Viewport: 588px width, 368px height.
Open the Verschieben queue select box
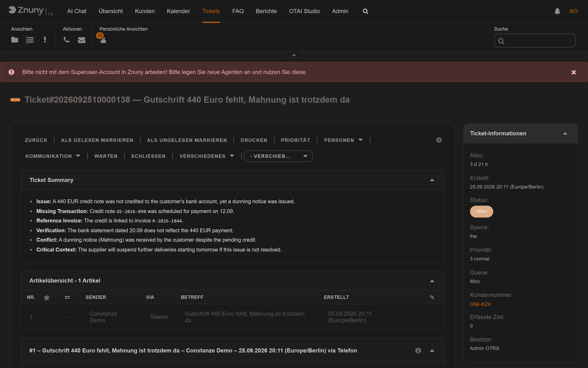(x=278, y=156)
